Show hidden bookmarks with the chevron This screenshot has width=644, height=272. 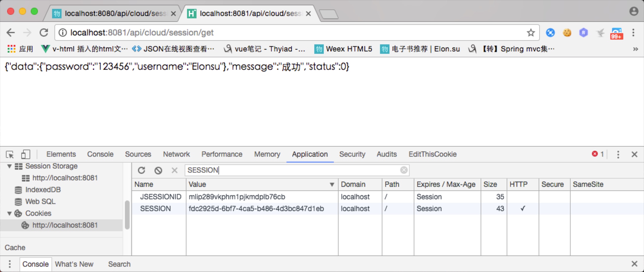pos(635,49)
